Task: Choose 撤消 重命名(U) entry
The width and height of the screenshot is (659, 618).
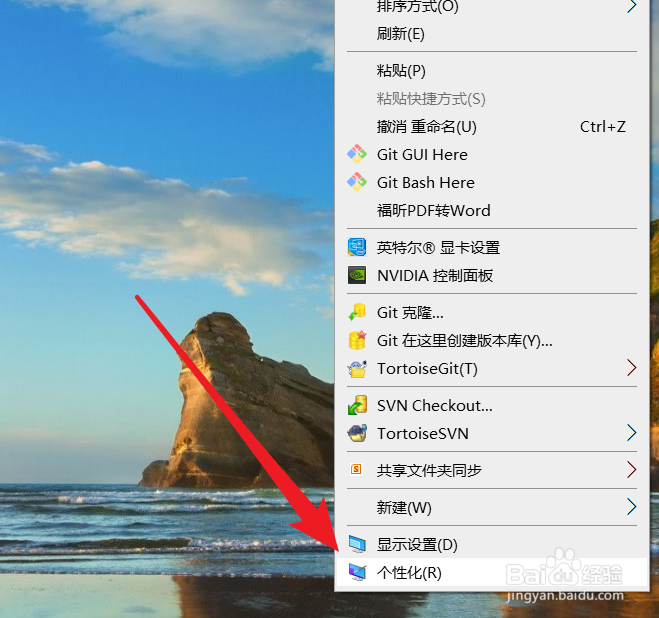Action: click(492, 127)
